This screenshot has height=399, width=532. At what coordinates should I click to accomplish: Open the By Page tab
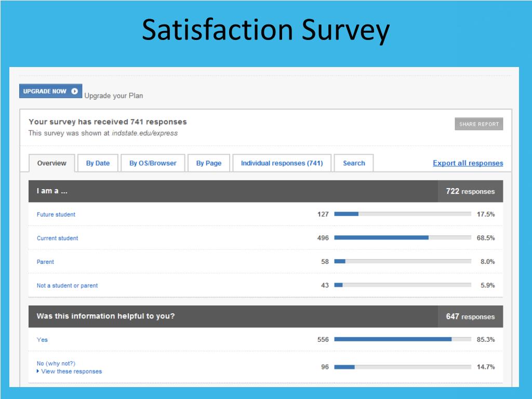pyautogui.click(x=209, y=163)
